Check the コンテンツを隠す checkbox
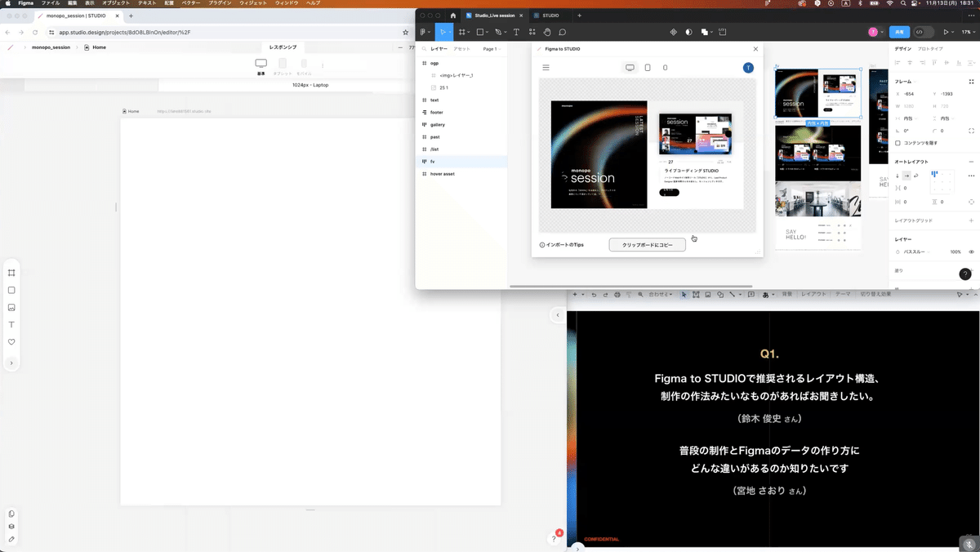The image size is (980, 552). pos(898,143)
